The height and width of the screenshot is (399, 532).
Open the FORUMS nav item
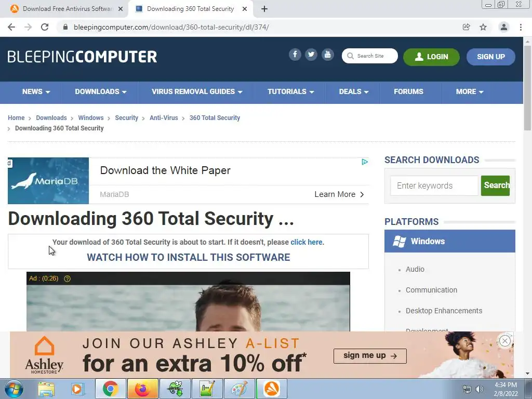click(x=408, y=91)
